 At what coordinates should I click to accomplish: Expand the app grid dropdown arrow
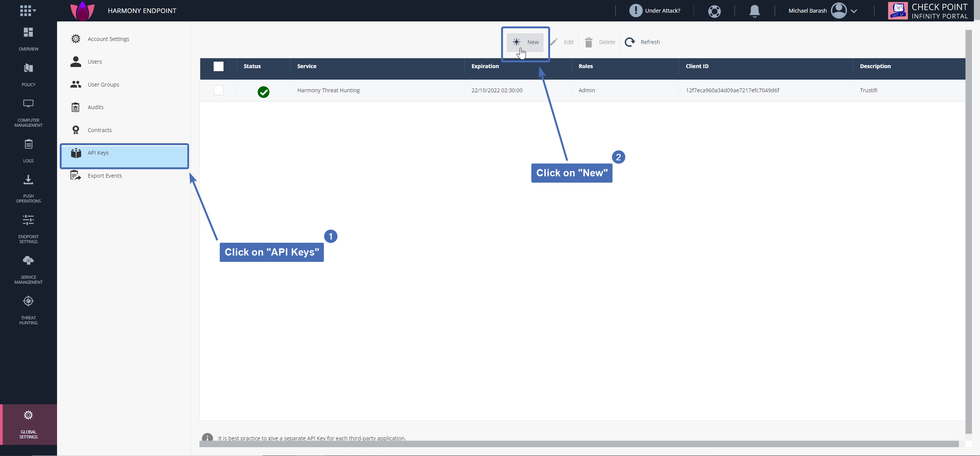pos(34,11)
